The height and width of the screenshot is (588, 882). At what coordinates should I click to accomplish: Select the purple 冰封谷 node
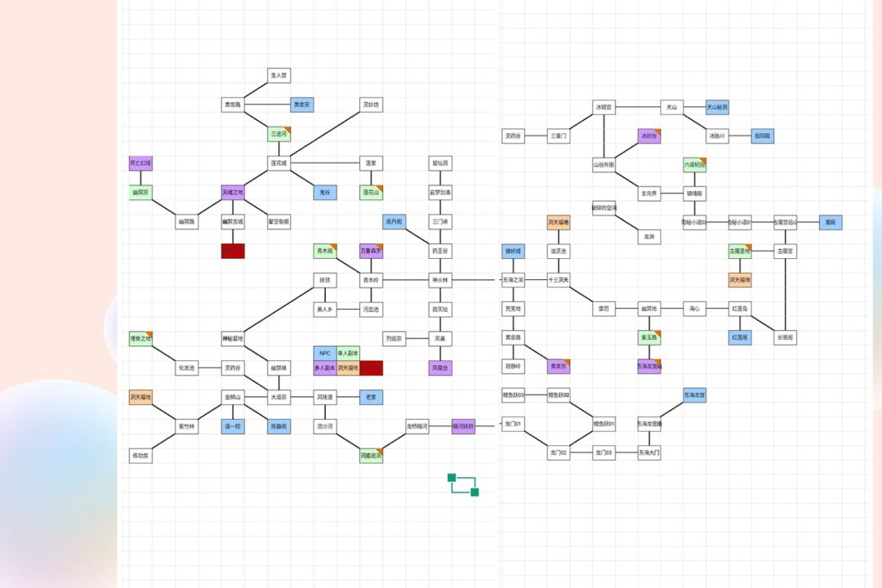coord(649,136)
